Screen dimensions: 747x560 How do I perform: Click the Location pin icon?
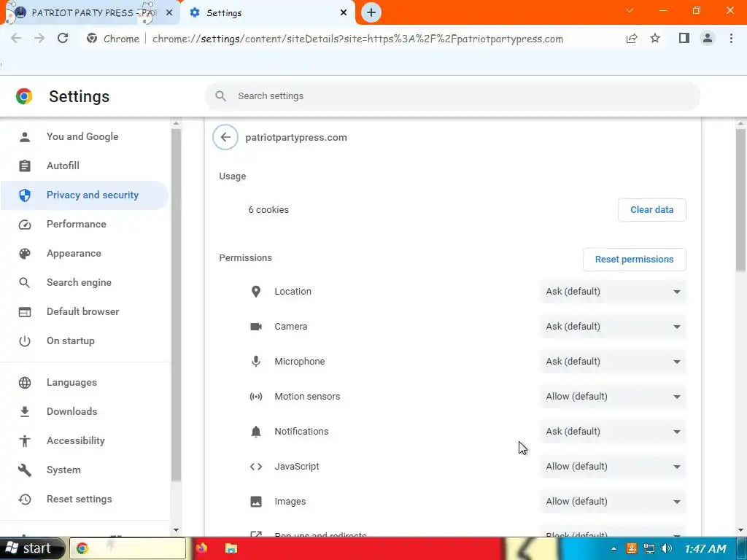[x=256, y=292]
